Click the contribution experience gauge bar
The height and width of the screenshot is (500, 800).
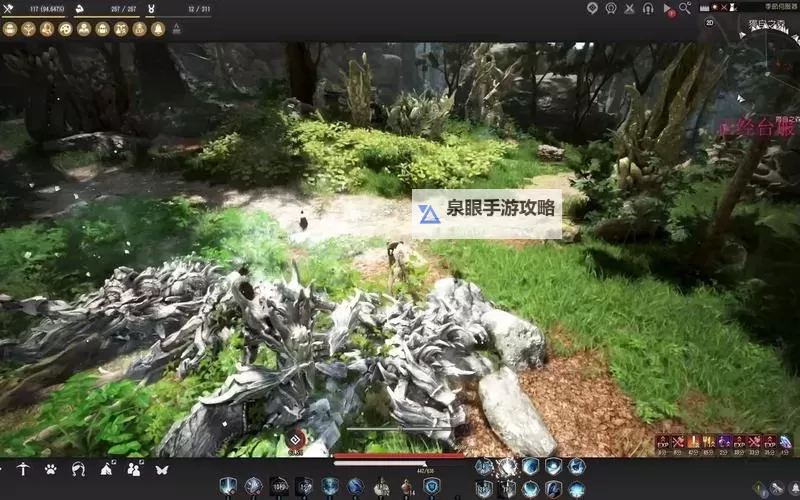[34, 16]
